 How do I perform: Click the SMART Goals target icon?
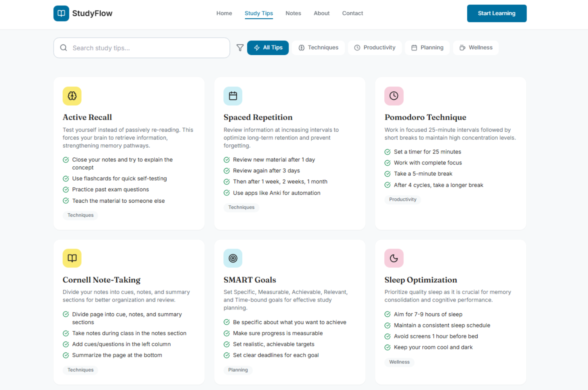point(233,258)
